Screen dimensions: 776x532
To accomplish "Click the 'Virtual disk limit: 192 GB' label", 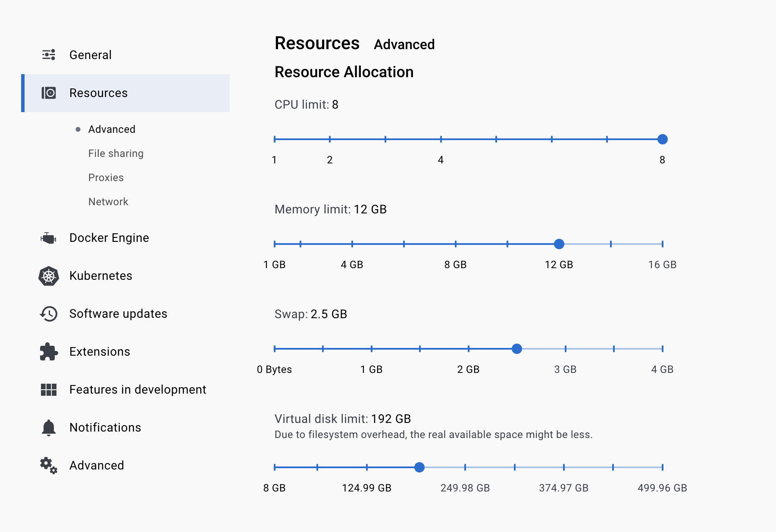I will click(343, 419).
